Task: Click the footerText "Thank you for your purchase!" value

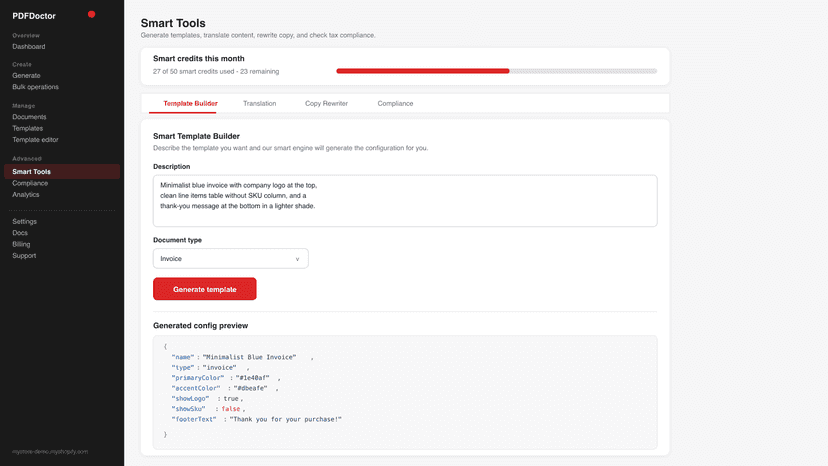Action: click(x=286, y=420)
